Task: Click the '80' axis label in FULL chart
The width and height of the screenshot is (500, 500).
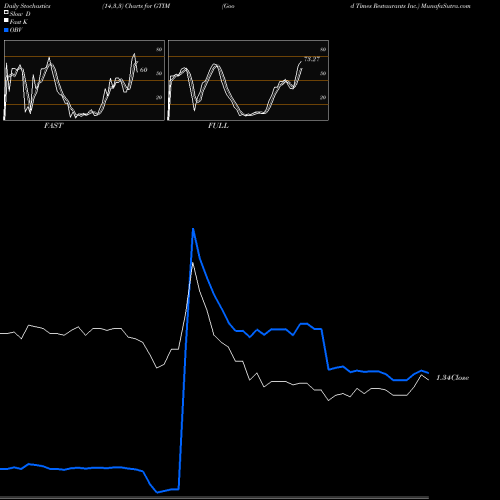Action: point(323,49)
